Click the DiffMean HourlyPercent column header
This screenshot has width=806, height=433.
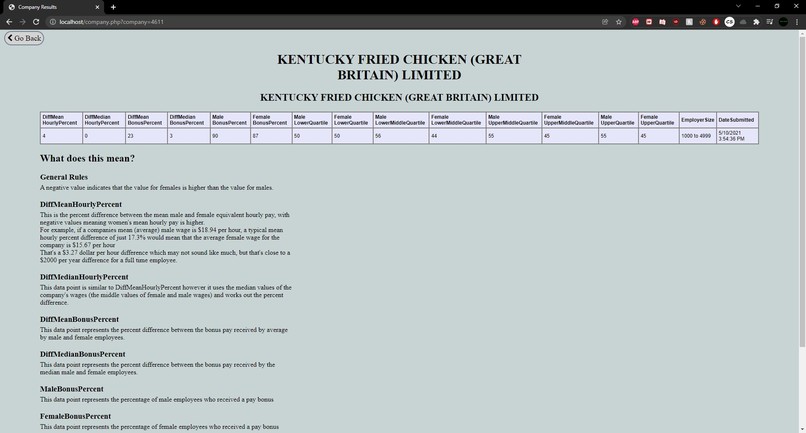pos(61,120)
